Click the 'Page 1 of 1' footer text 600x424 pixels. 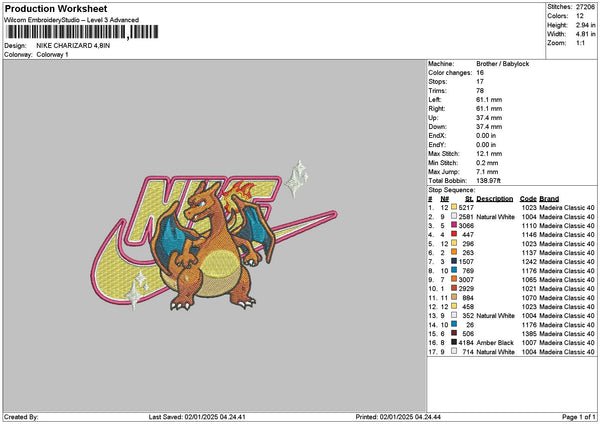tap(579, 417)
